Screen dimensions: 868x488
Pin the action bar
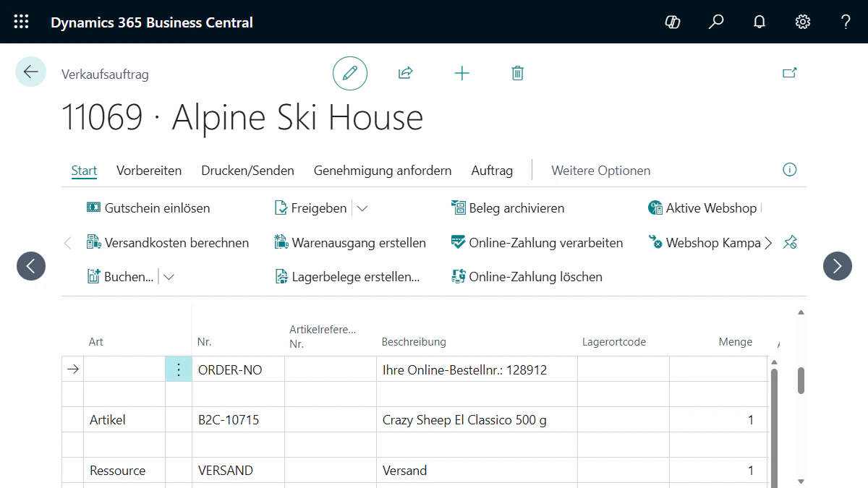tap(790, 243)
